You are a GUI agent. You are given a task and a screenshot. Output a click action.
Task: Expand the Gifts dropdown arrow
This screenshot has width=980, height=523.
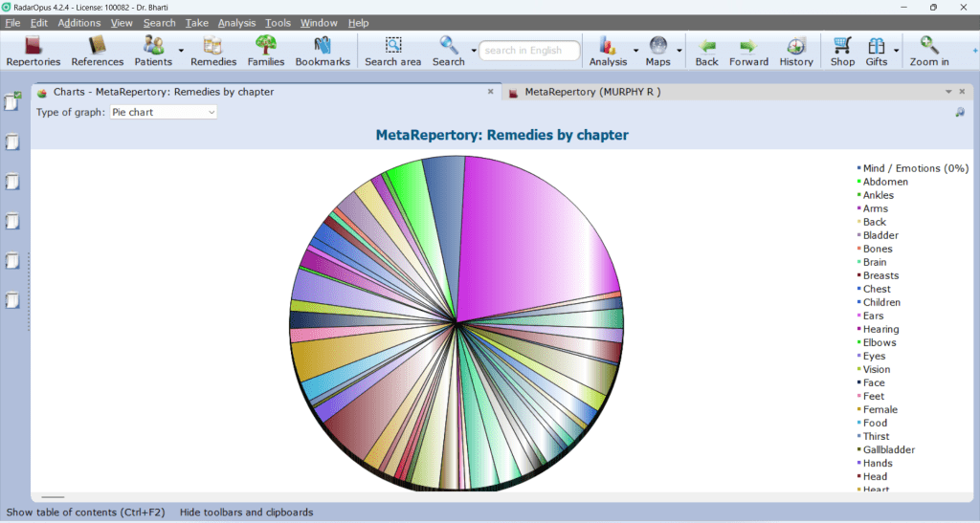[896, 51]
